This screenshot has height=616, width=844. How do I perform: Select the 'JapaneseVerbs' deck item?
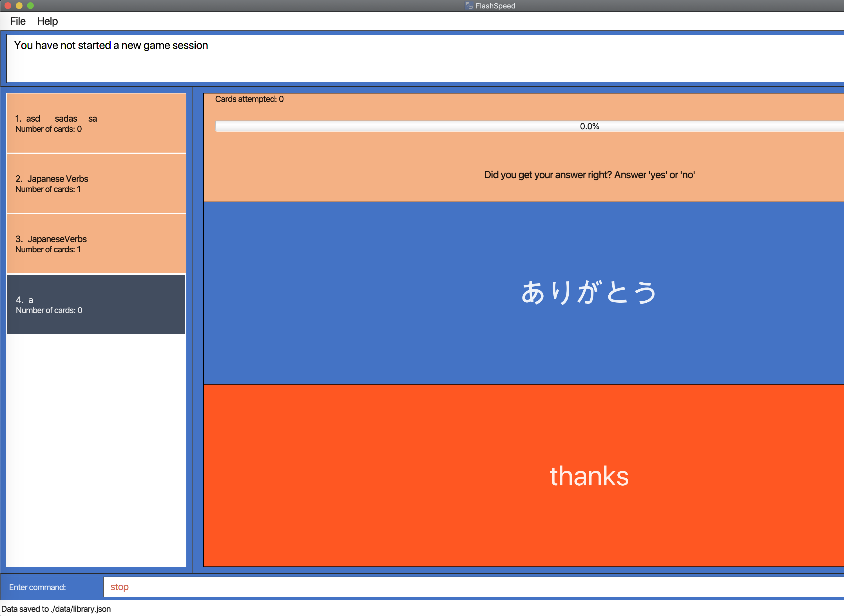point(96,244)
